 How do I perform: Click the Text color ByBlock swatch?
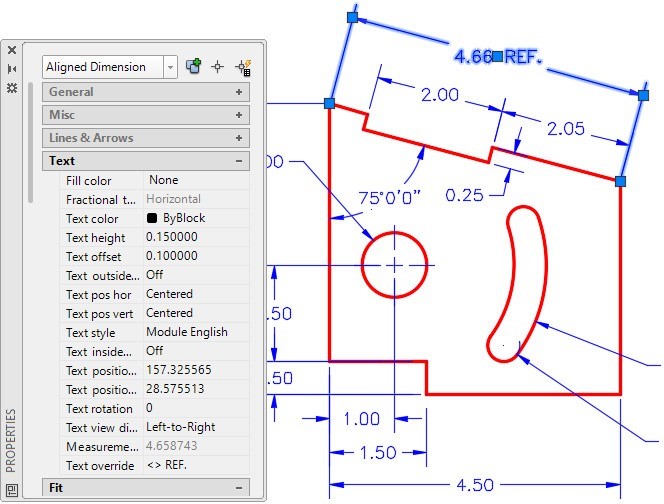pyautogui.click(x=153, y=218)
